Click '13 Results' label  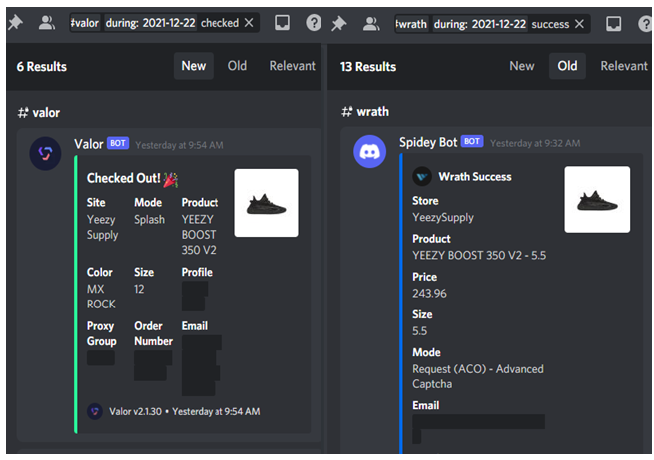pos(368,67)
